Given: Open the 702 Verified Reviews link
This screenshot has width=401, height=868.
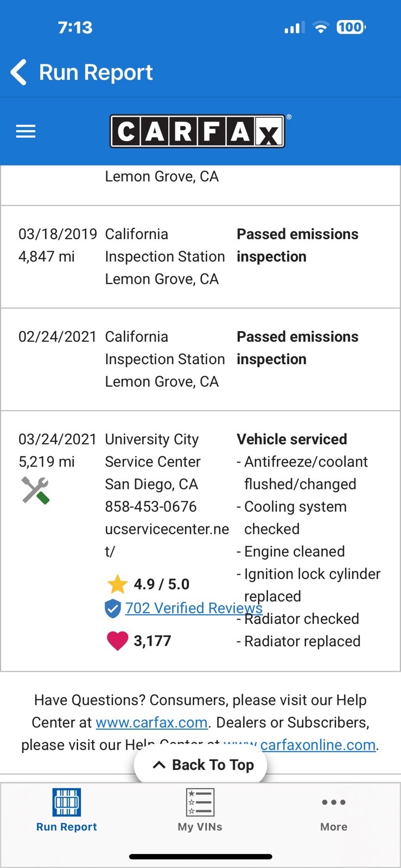Looking at the screenshot, I should pyautogui.click(x=194, y=608).
